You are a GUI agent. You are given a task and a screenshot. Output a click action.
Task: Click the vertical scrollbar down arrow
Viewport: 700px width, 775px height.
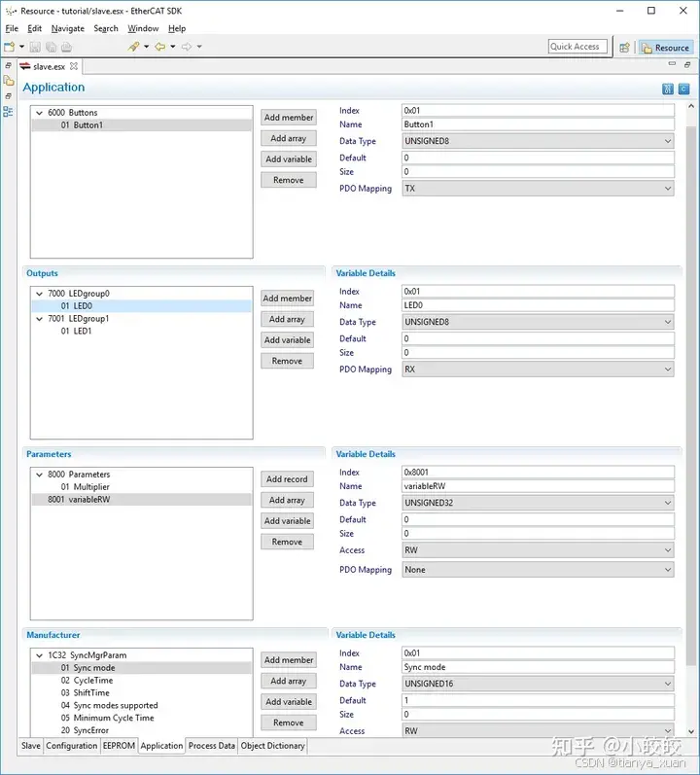(x=691, y=731)
